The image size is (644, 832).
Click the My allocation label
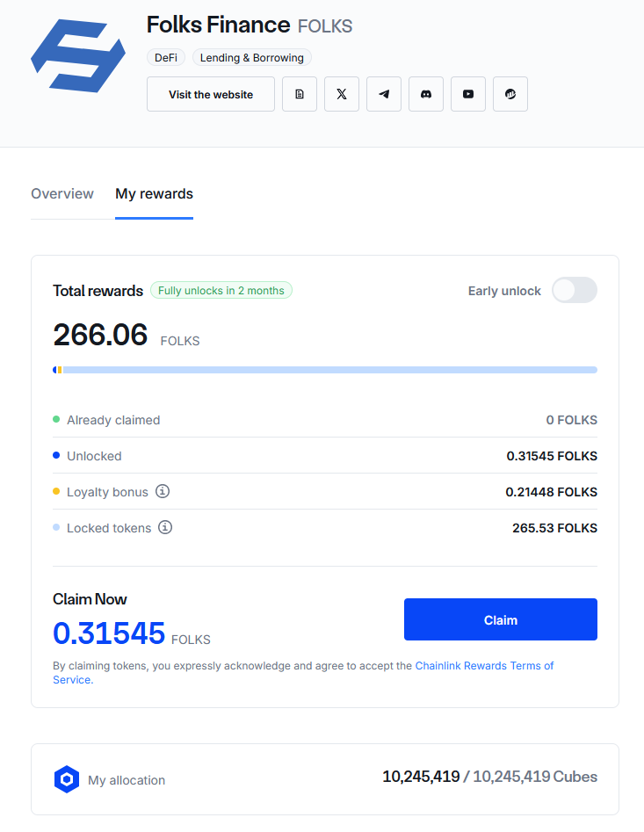tap(127, 780)
